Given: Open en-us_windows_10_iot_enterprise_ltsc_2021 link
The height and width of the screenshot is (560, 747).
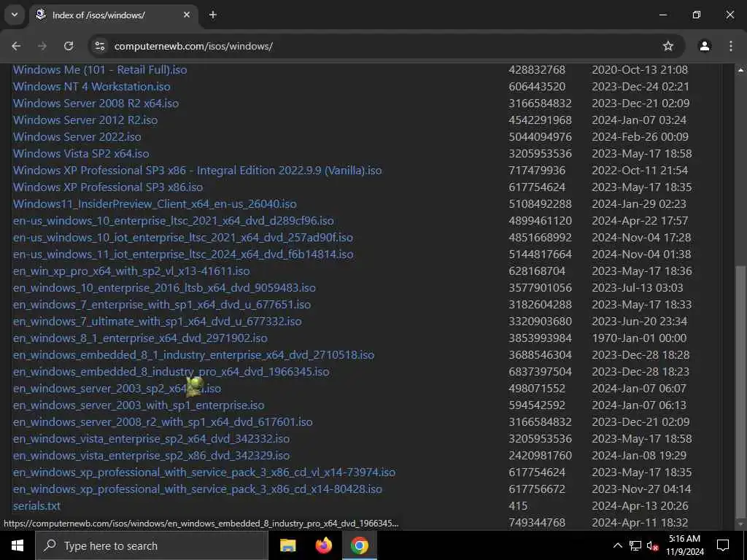Looking at the screenshot, I should 183,237.
